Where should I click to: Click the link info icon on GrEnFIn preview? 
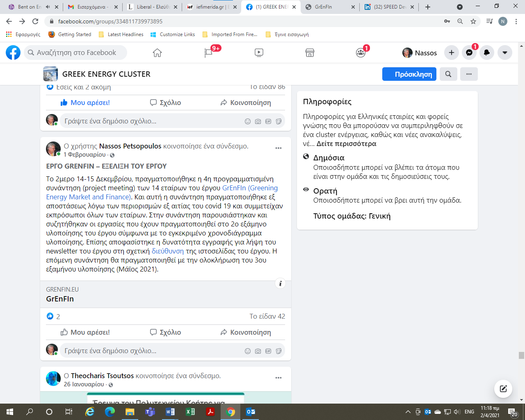(280, 283)
